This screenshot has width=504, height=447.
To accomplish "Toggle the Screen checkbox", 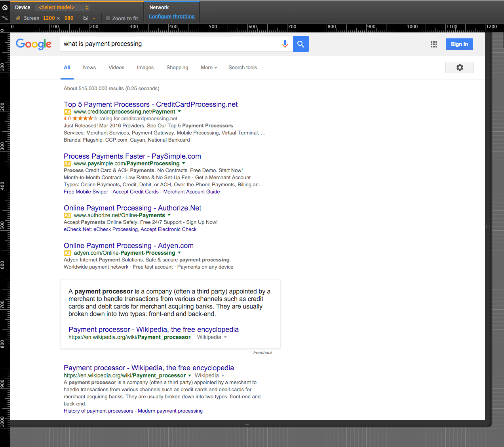I will point(18,18).
